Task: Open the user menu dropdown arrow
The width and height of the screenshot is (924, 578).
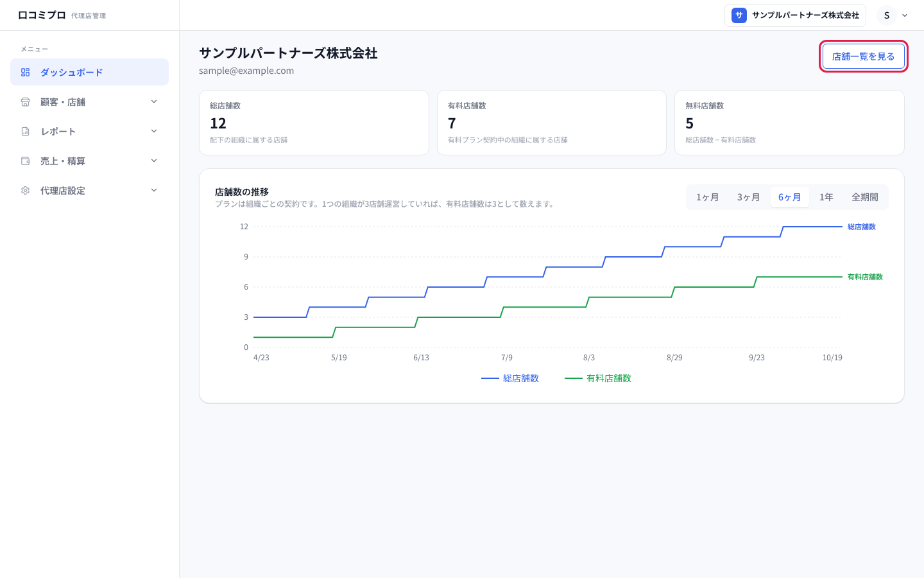Action: pyautogui.click(x=905, y=15)
